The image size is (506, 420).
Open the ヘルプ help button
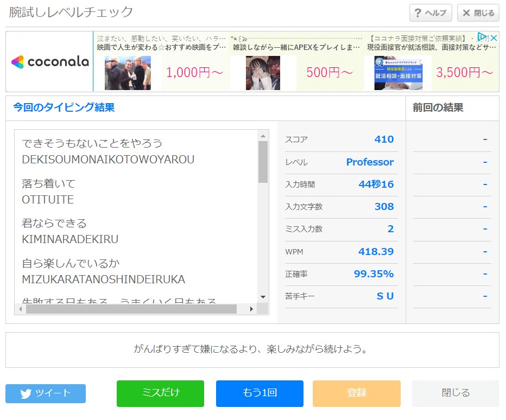[x=431, y=13]
